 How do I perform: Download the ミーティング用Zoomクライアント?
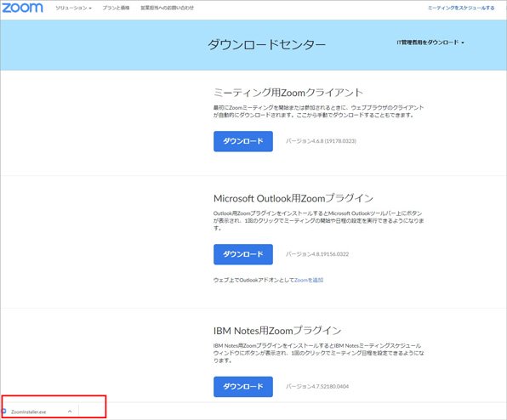pyautogui.click(x=243, y=141)
